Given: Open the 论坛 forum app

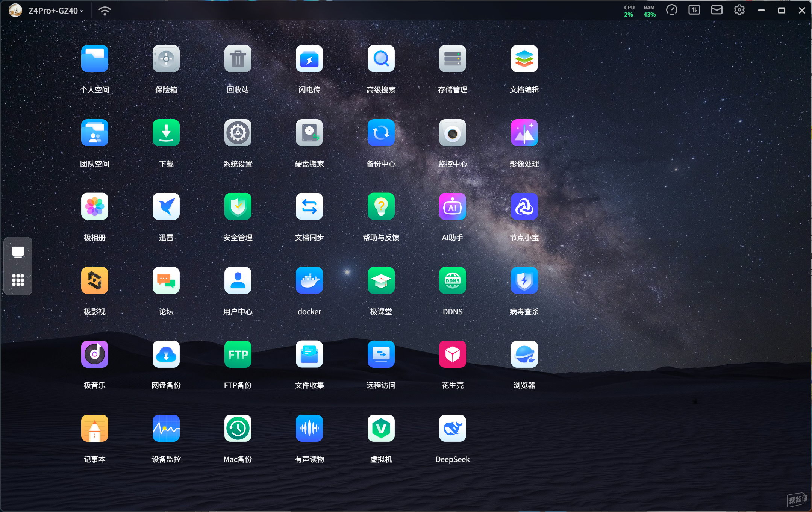Looking at the screenshot, I should pos(166,281).
